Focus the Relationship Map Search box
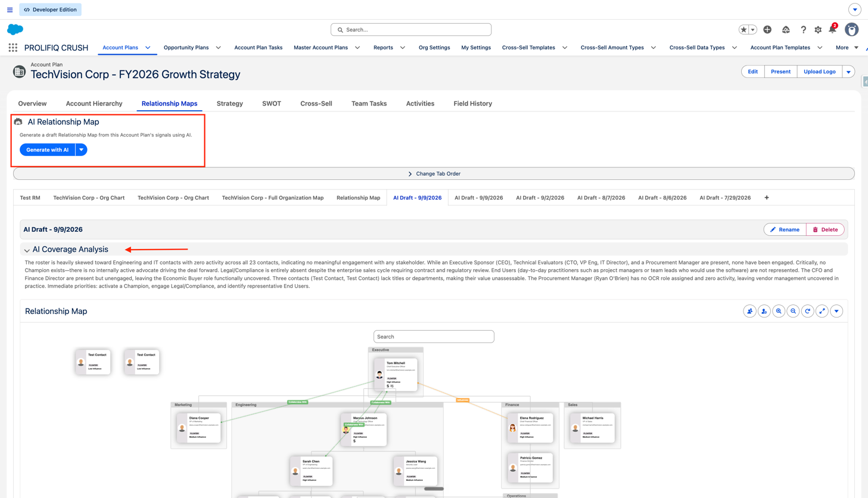 click(434, 337)
